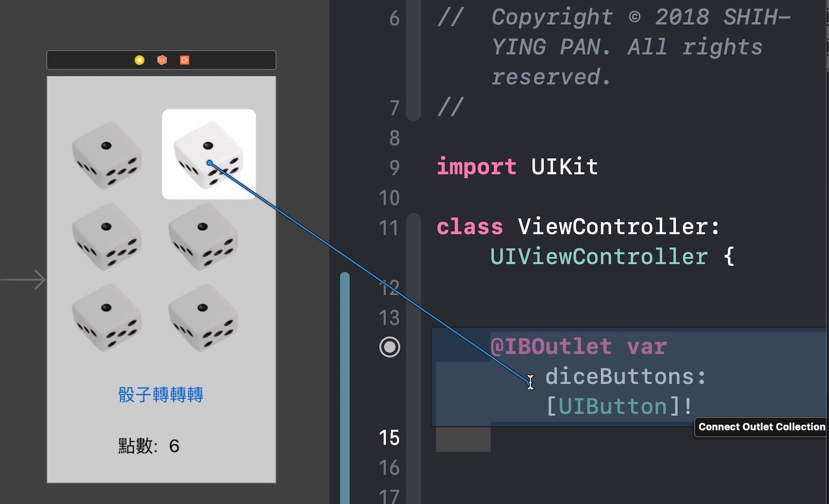Click the 骰子轉轉轉 button
The width and height of the screenshot is (829, 504).
[x=161, y=395]
